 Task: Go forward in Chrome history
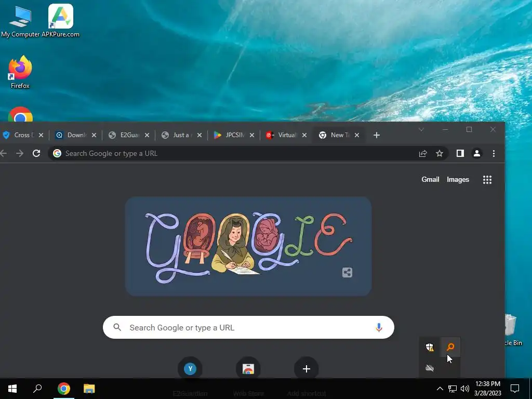coord(20,153)
